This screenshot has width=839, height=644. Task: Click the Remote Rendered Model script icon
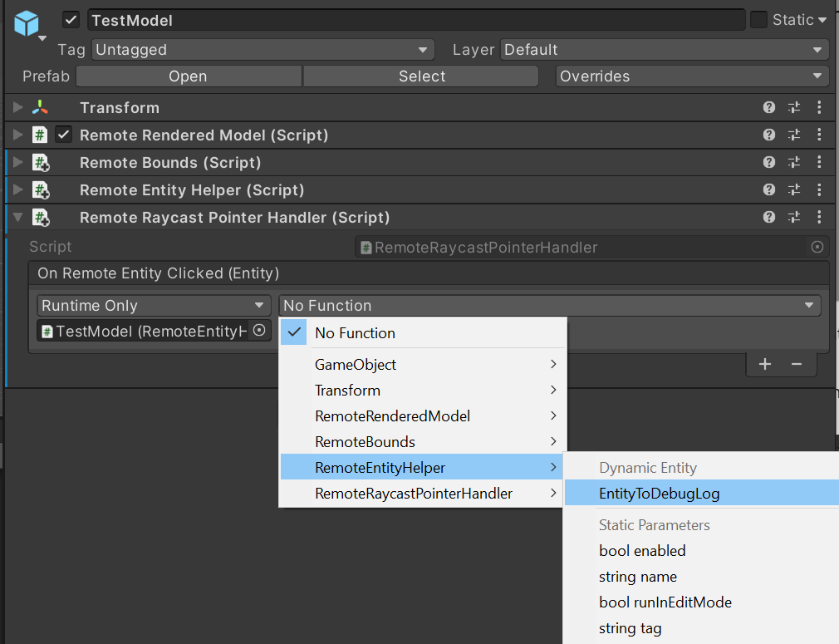point(40,135)
